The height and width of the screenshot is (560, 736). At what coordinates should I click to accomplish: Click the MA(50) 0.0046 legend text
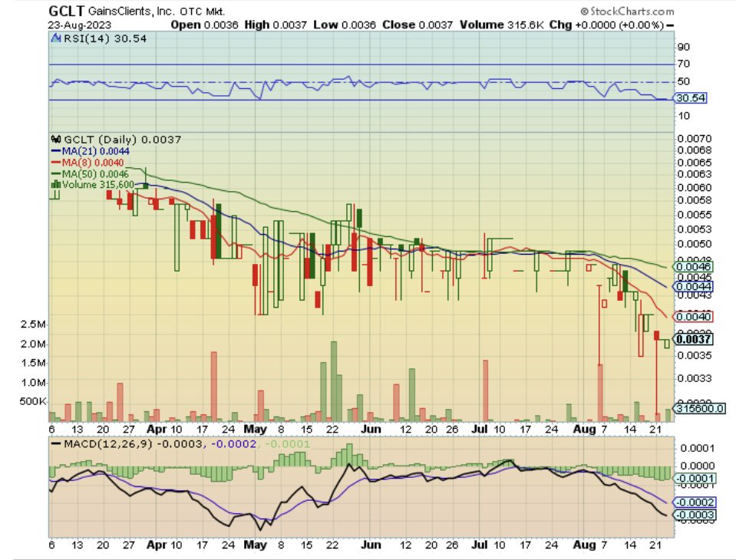point(95,174)
